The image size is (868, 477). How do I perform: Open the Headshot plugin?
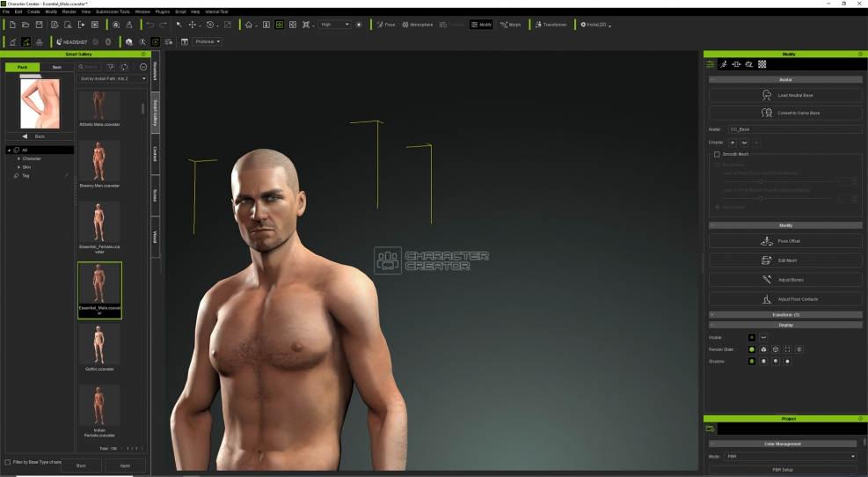click(72, 41)
